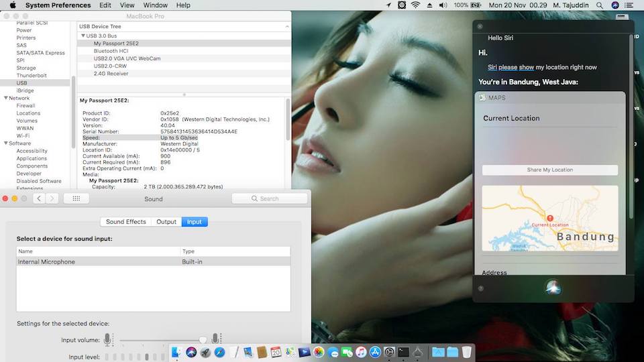Screen dimensions: 644x362
Task: Adjust the Input volume slider knob
Action: click(x=203, y=341)
